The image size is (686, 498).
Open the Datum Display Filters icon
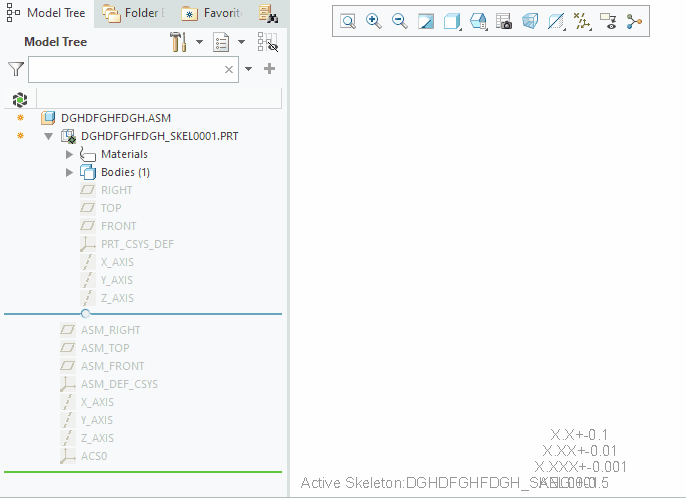click(582, 21)
